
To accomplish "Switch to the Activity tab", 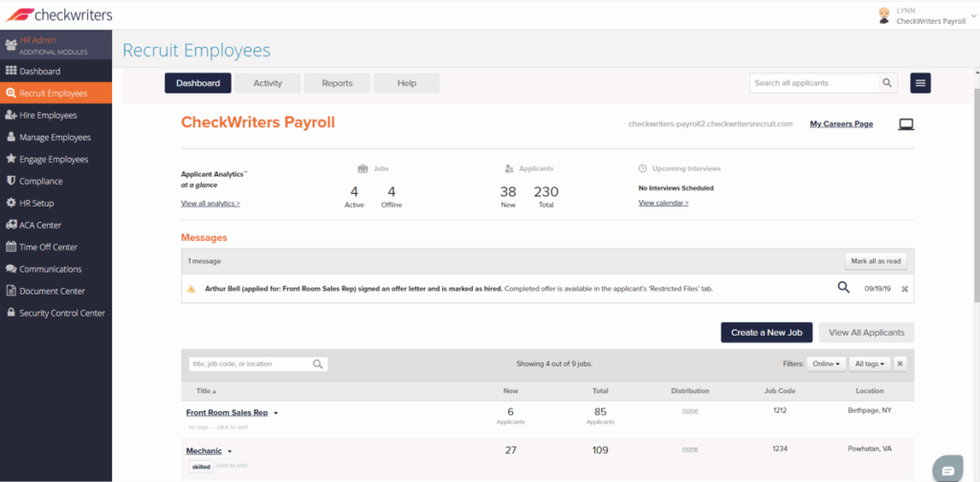I will pos(267,83).
